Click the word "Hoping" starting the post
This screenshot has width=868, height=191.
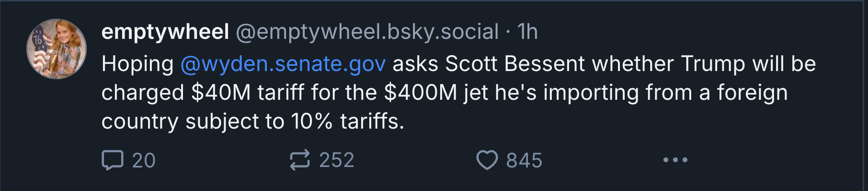tap(137, 64)
